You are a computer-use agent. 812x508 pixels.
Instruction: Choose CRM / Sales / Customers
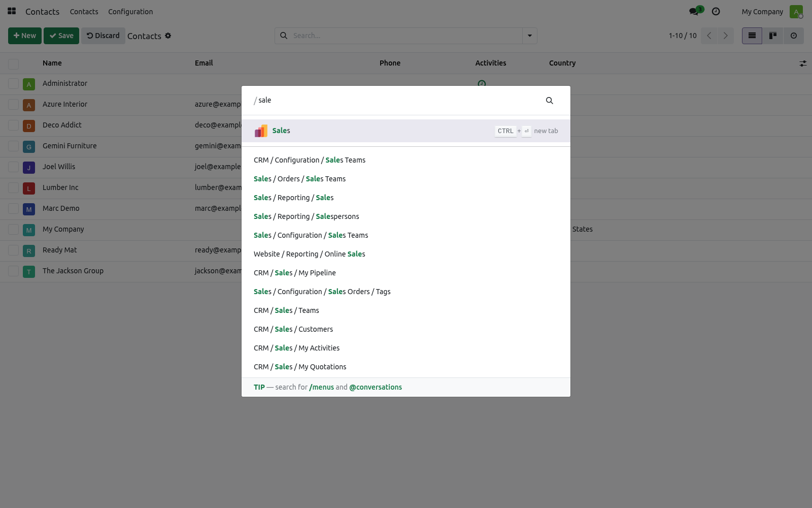406,329
